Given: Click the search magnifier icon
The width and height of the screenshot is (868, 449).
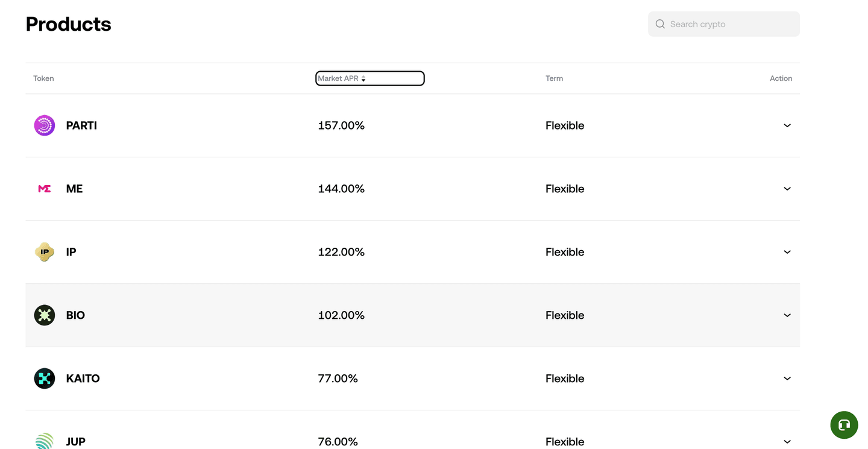Looking at the screenshot, I should [x=660, y=24].
